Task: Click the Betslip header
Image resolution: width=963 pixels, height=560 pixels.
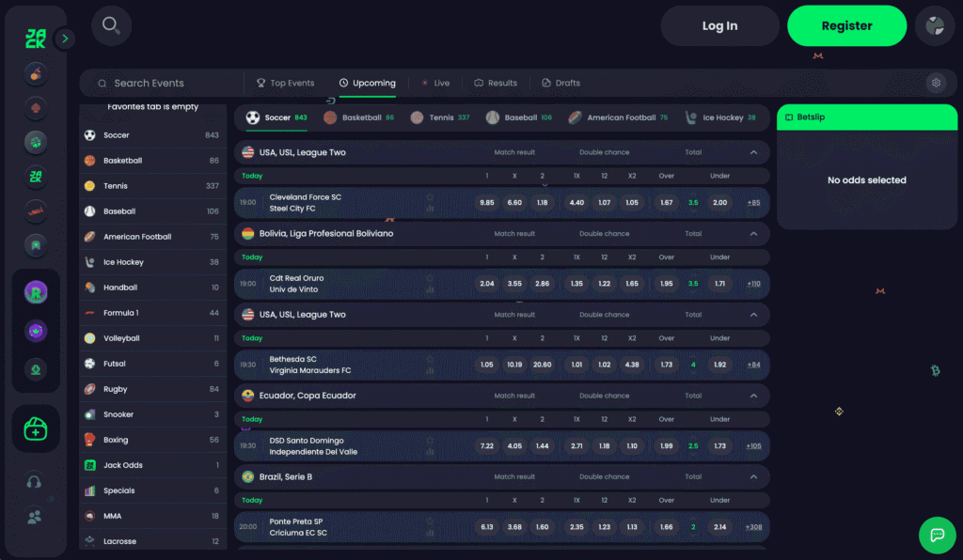Action: [x=866, y=117]
